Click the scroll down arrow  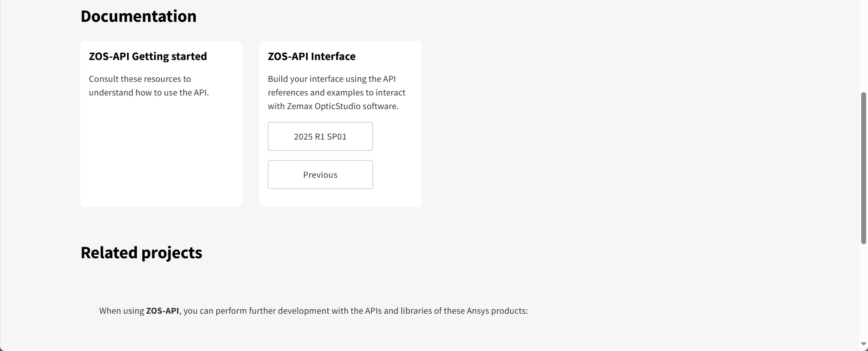pos(863,344)
